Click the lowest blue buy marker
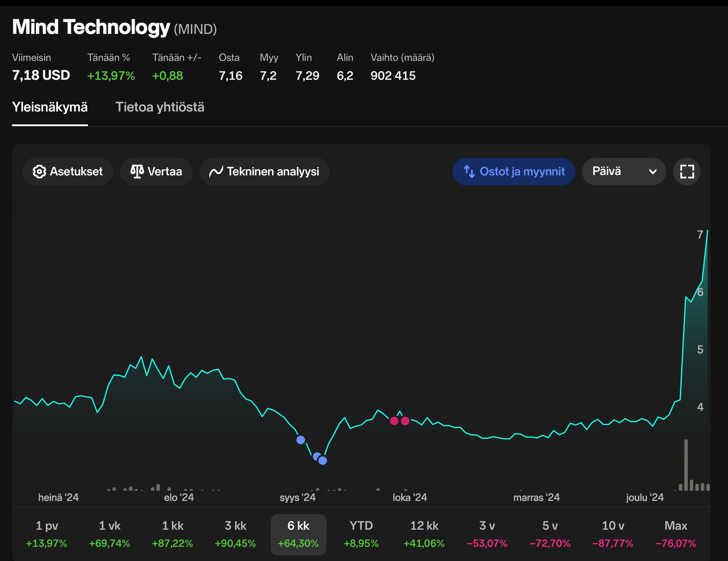Screen dimensions: 728x561 [x=323, y=461]
